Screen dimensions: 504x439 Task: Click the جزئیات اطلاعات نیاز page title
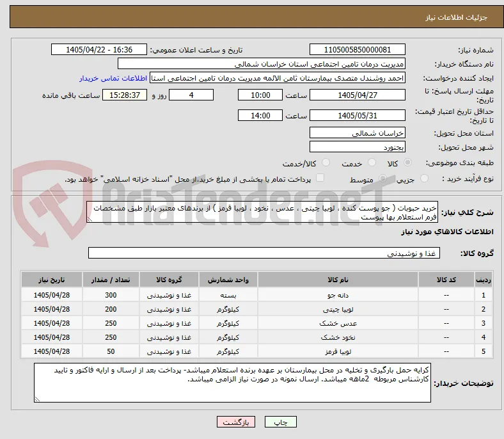457,17
